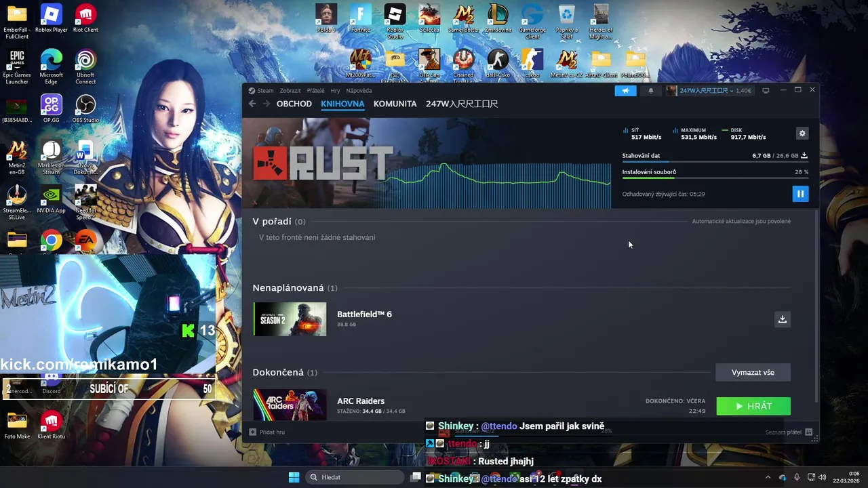Viewport: 868px width, 488px height.
Task: Click the ARC Raiders thumbnail
Action: [290, 405]
